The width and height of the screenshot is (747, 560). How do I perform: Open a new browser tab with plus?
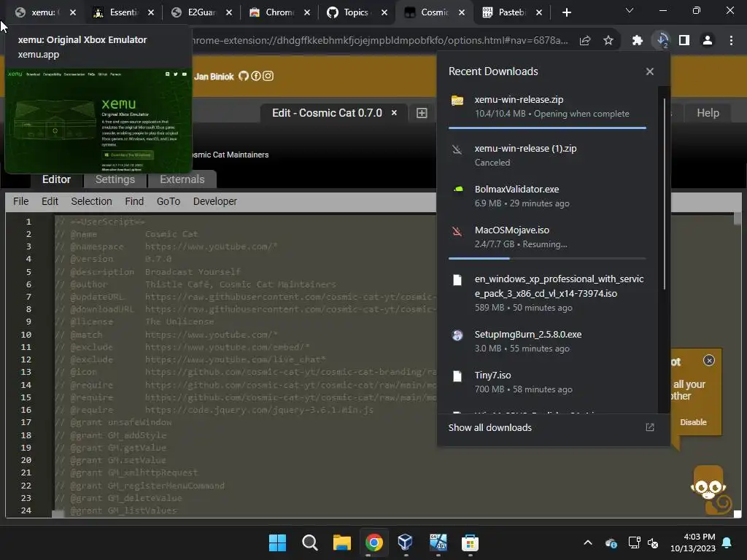point(566,12)
